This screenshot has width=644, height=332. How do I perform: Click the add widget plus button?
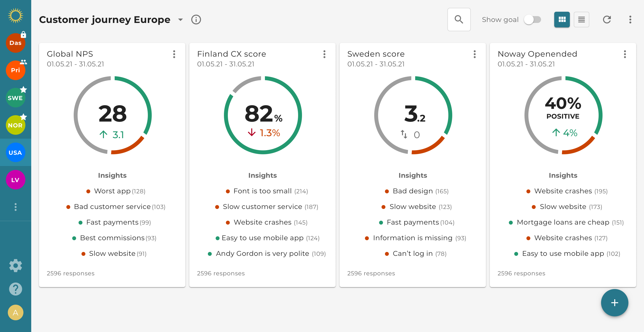pyautogui.click(x=614, y=303)
